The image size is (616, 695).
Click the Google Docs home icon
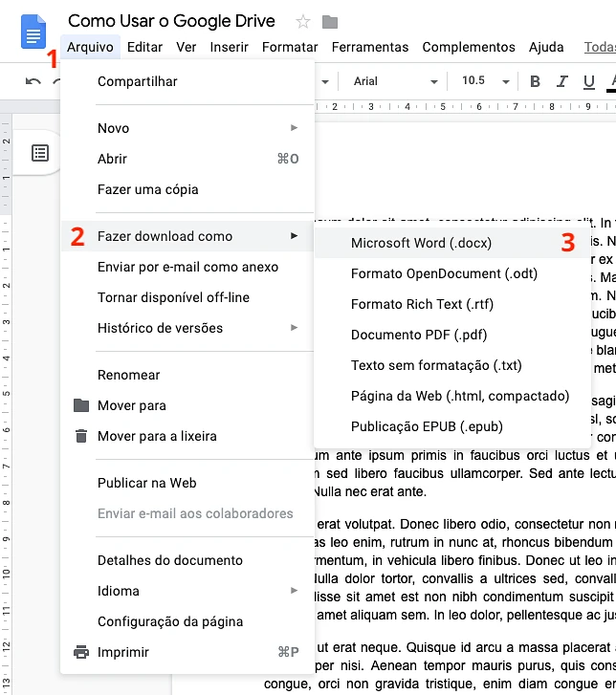(x=33, y=32)
